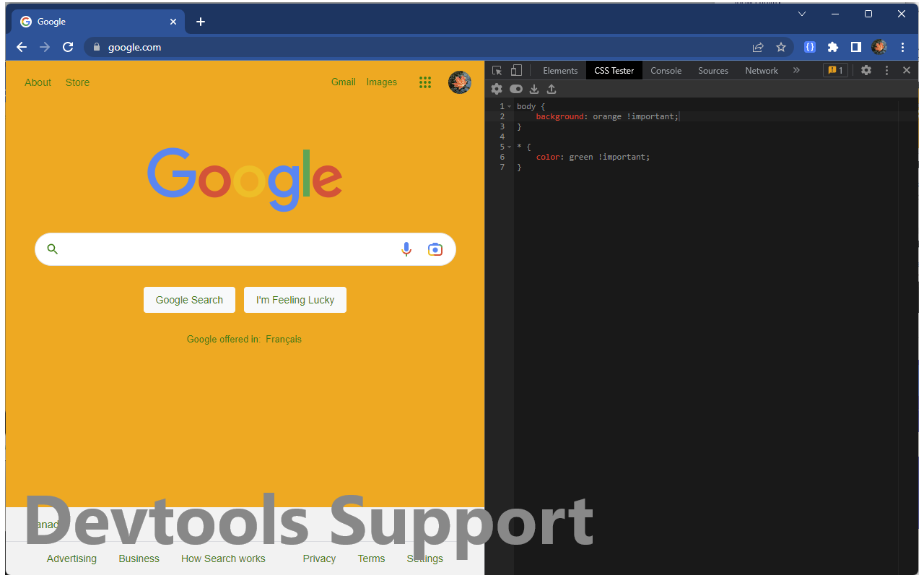Collapse the * rule on line 5
This screenshot has width=924, height=578.
(x=509, y=147)
